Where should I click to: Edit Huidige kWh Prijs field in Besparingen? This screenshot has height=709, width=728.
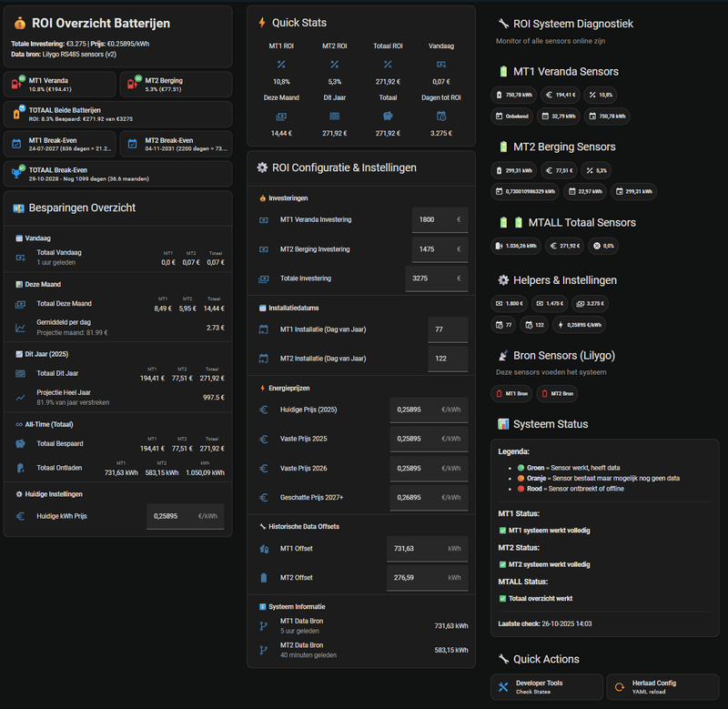pyautogui.click(x=186, y=516)
